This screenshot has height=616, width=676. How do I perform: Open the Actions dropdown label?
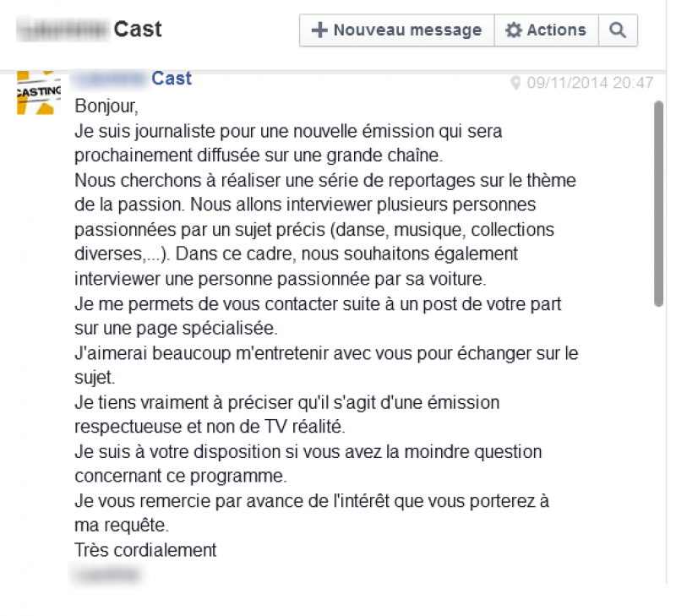click(x=557, y=30)
